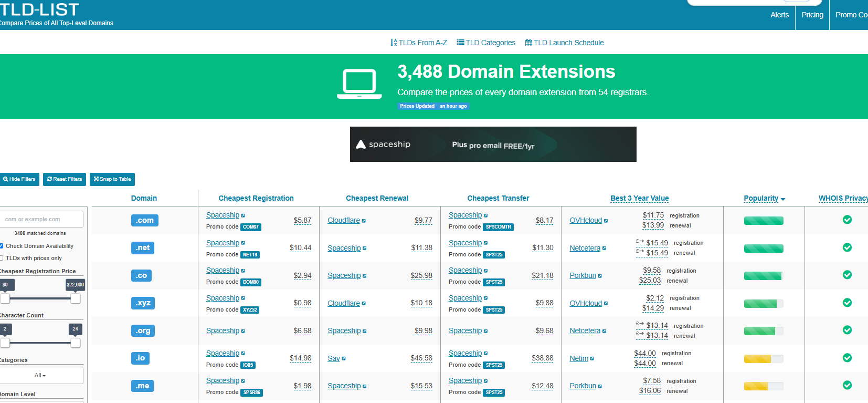868x403 pixels.
Task: Click the 'Prices Updated an hour ago' badge
Action: coord(433,106)
